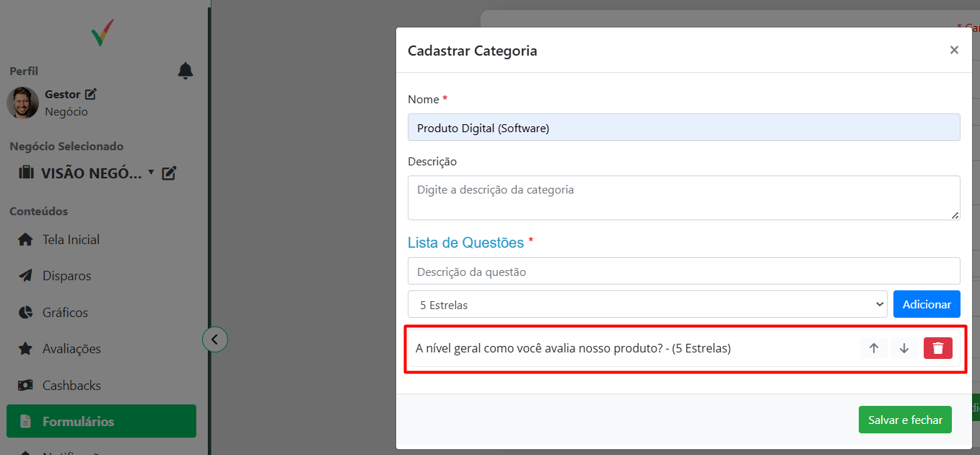Click the checkmark logo at top
980x455 pixels.
pyautogui.click(x=102, y=33)
